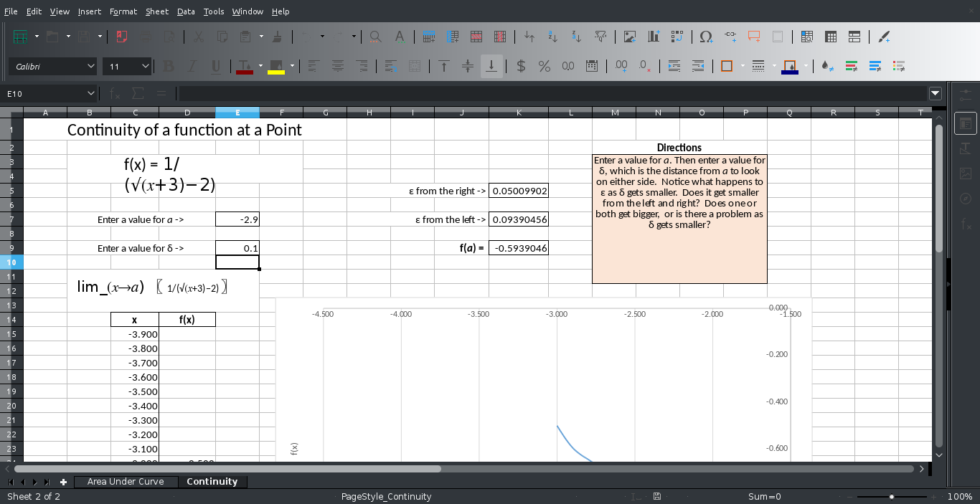The image size is (980, 504).
Task: Click the add new sheet plus button
Action: coord(63,482)
